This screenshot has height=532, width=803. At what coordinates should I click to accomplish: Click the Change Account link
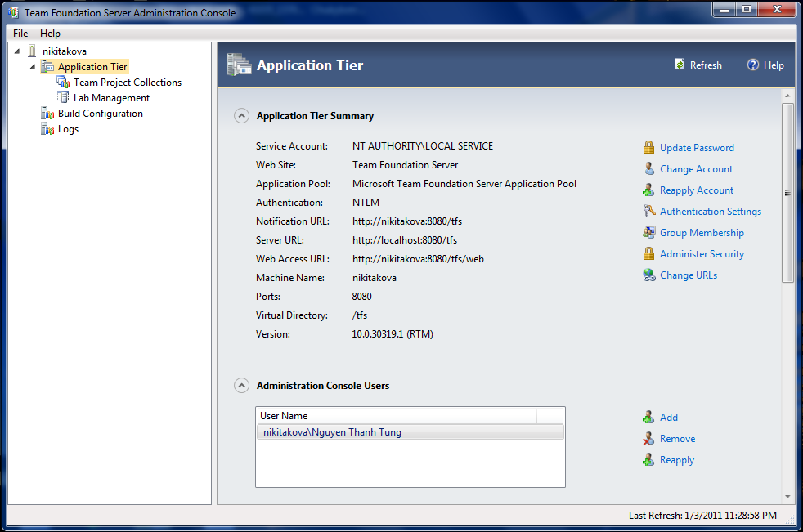point(696,169)
